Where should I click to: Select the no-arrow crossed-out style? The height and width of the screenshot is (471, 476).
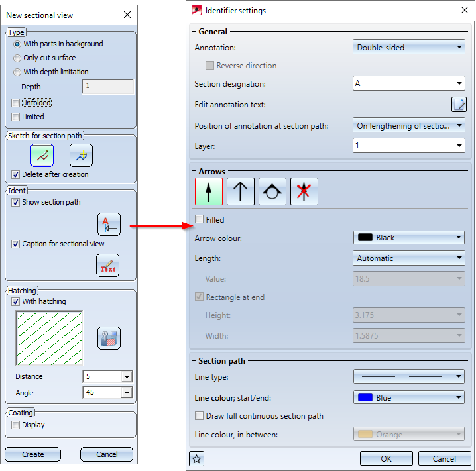pos(304,191)
